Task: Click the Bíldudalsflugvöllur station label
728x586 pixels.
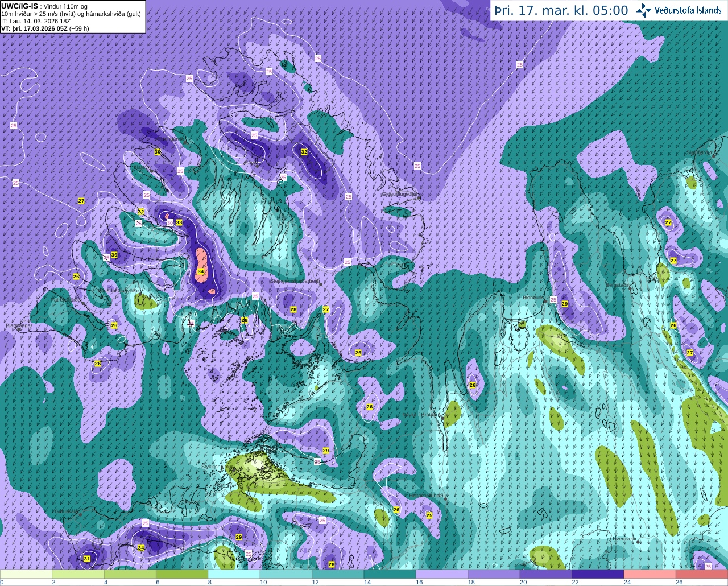Action: click(119, 290)
